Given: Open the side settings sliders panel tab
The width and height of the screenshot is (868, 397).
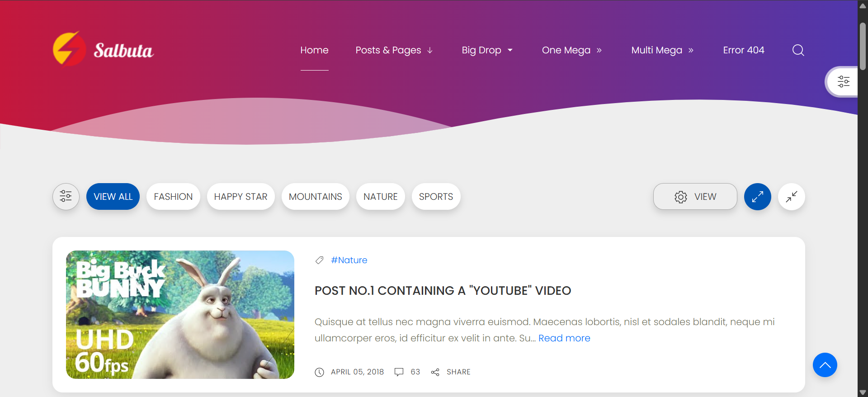Looking at the screenshot, I should tap(843, 82).
